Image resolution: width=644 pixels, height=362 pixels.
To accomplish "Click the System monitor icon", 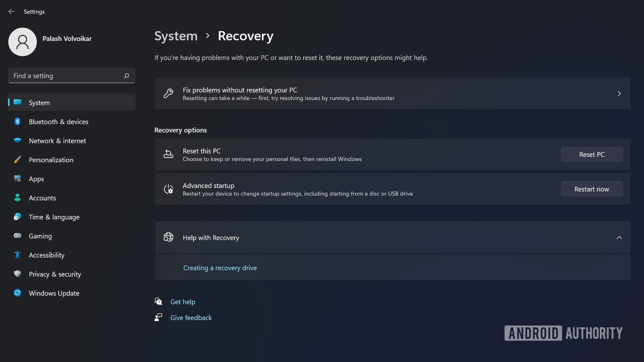I will click(17, 102).
